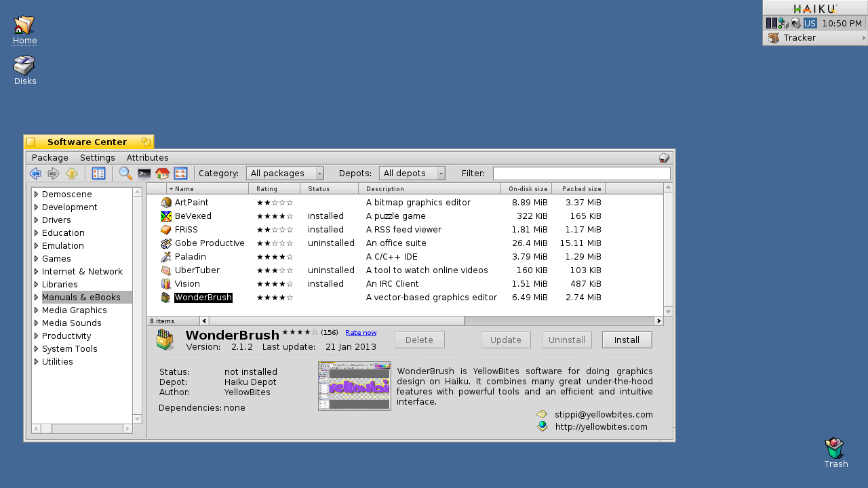Image resolution: width=868 pixels, height=488 pixels.
Task: Open the Depots dropdown showing All depots
Action: pyautogui.click(x=412, y=174)
